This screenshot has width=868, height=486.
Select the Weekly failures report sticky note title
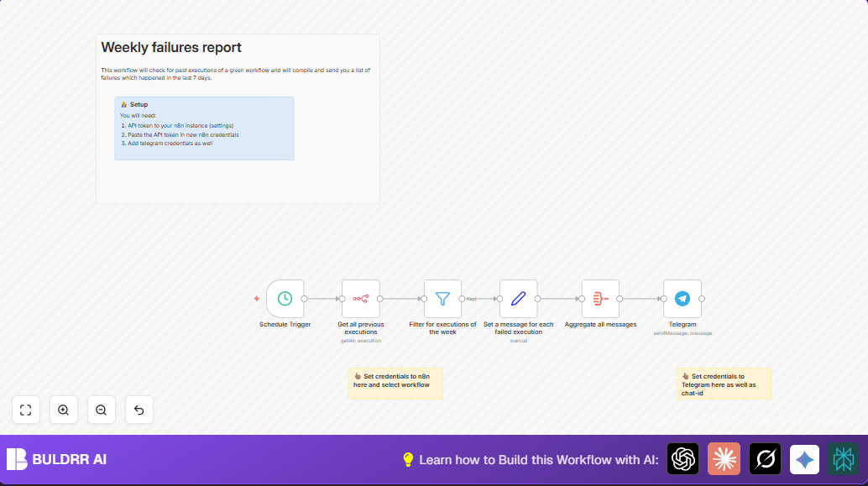pos(171,48)
